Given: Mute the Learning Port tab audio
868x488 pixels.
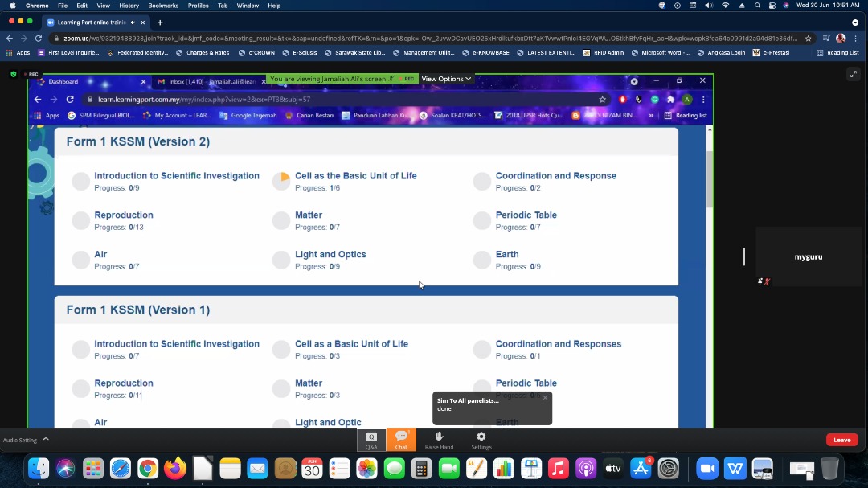Looking at the screenshot, I should coord(133,23).
